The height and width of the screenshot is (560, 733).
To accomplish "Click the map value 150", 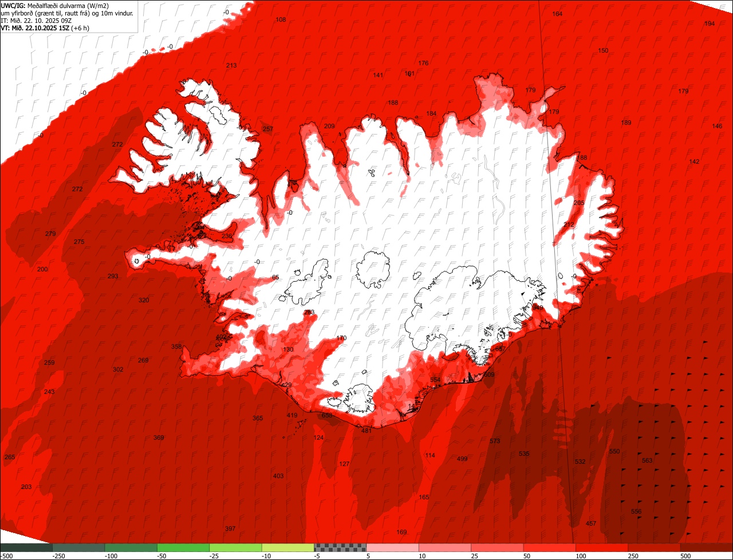I will [603, 50].
